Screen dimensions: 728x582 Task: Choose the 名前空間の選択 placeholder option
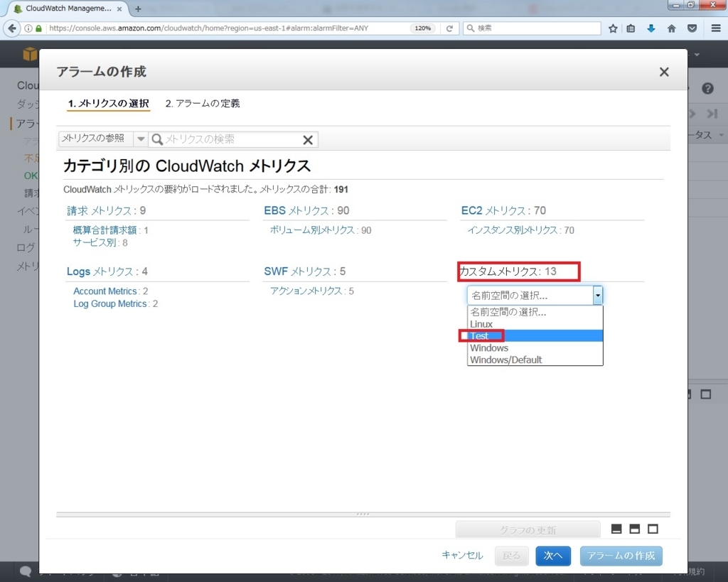tap(535, 312)
